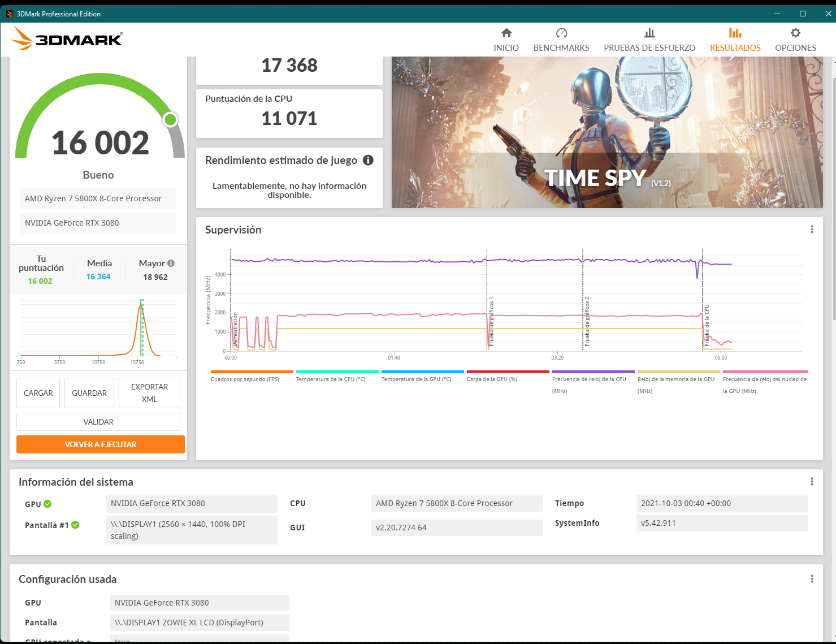Viewport: 836px width, 644px height.
Task: Toggle Temperatura de la CPU legend
Action: tap(337, 377)
